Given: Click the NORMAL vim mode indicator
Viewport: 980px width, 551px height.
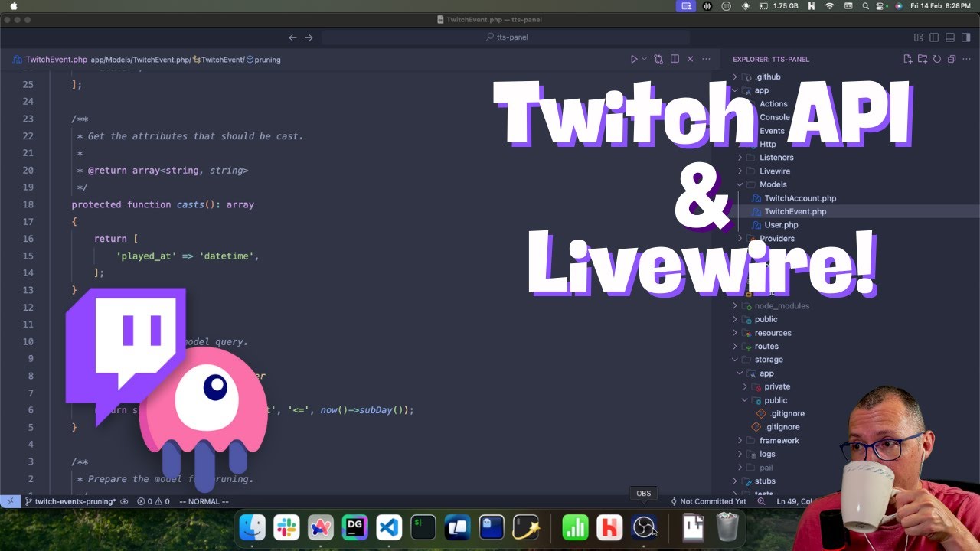Looking at the screenshot, I should click(x=204, y=501).
